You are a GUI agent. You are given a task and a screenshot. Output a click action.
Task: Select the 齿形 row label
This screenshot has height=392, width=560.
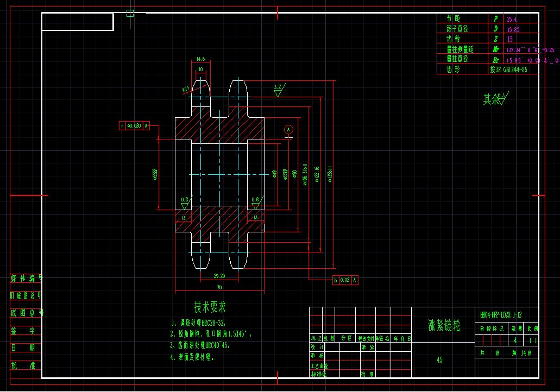pyautogui.click(x=453, y=69)
